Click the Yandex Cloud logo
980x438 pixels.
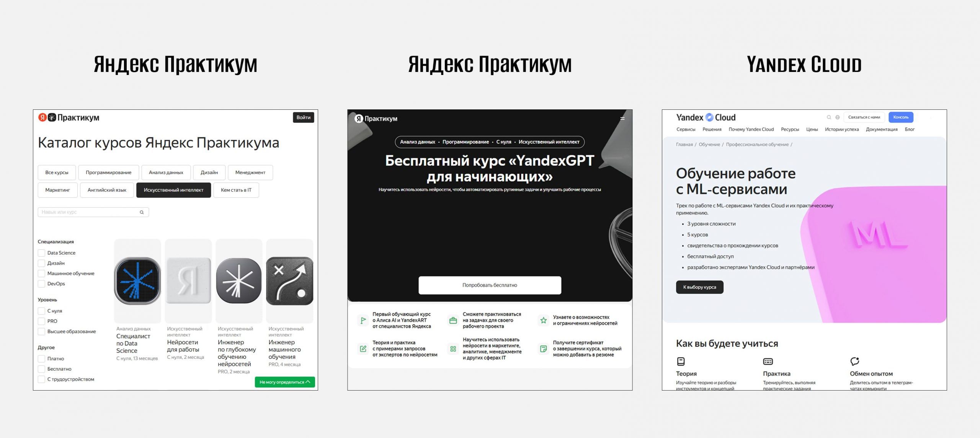point(706,117)
